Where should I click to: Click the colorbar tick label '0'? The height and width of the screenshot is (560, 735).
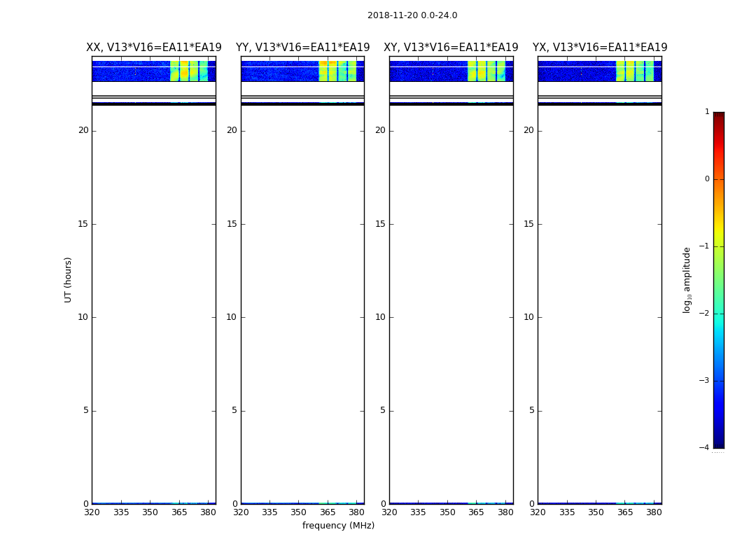[x=707, y=179]
